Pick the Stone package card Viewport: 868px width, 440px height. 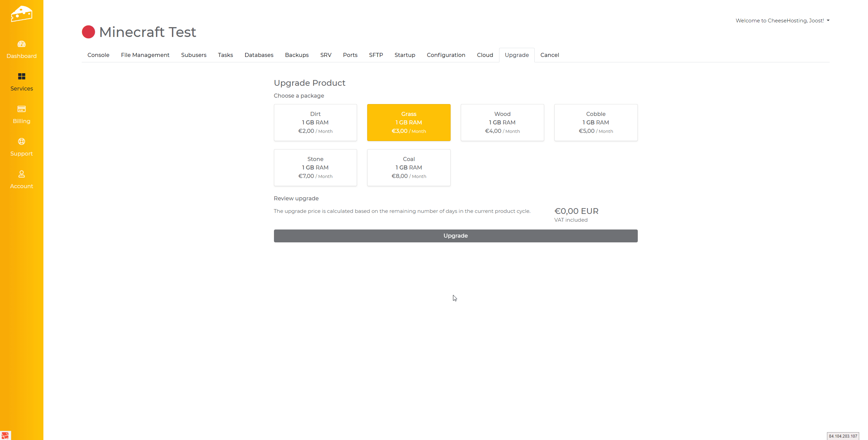click(x=315, y=167)
